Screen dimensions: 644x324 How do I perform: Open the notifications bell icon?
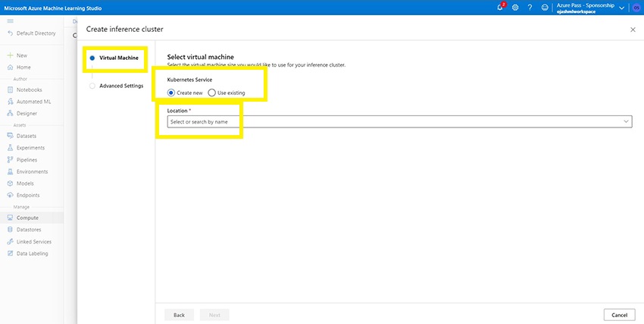[x=500, y=8]
